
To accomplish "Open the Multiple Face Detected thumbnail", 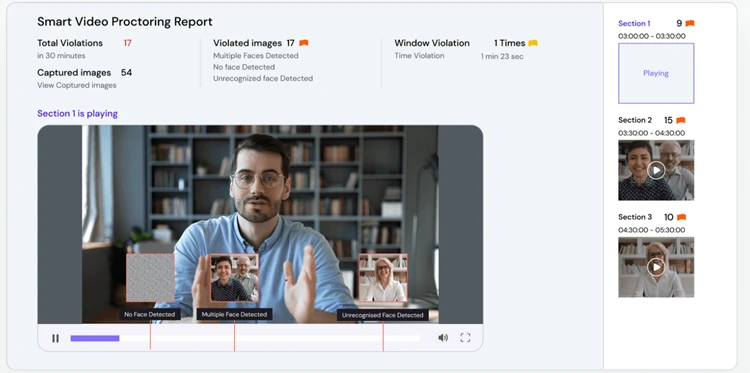I will click(x=234, y=277).
